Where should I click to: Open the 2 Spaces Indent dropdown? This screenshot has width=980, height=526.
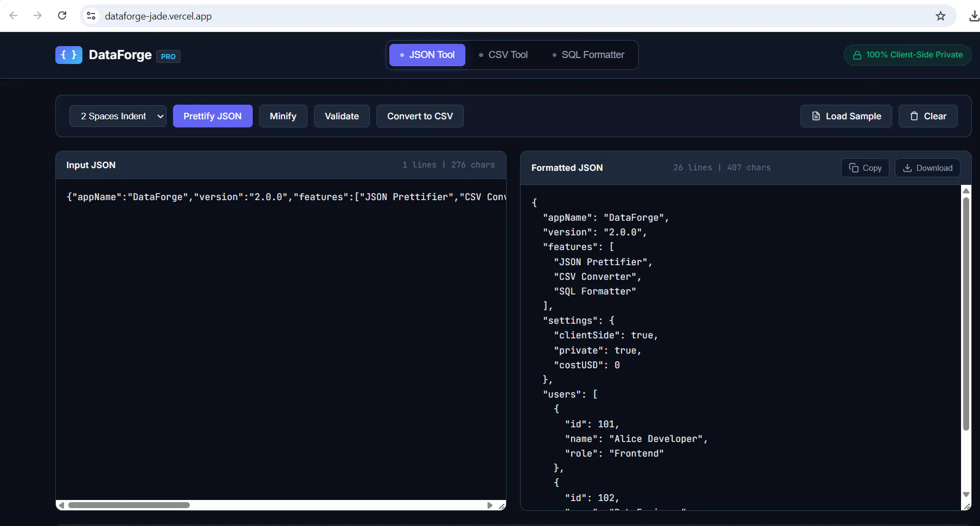point(118,116)
